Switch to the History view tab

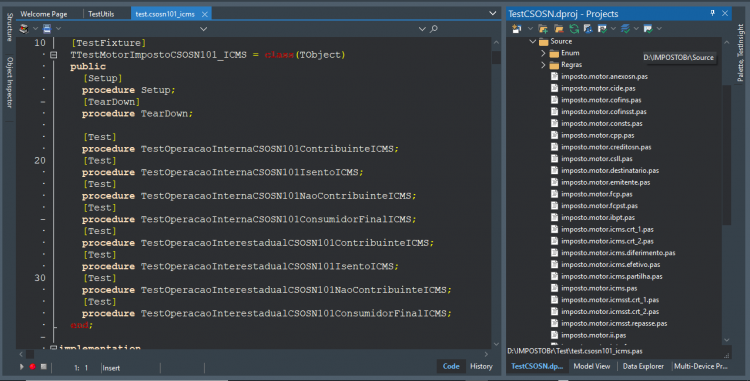coord(481,366)
